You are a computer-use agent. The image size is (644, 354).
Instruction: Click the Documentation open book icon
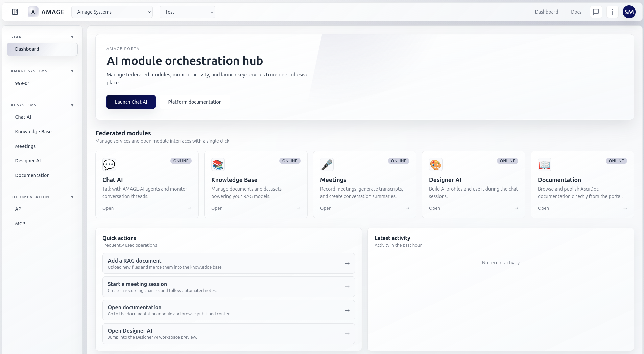click(545, 165)
